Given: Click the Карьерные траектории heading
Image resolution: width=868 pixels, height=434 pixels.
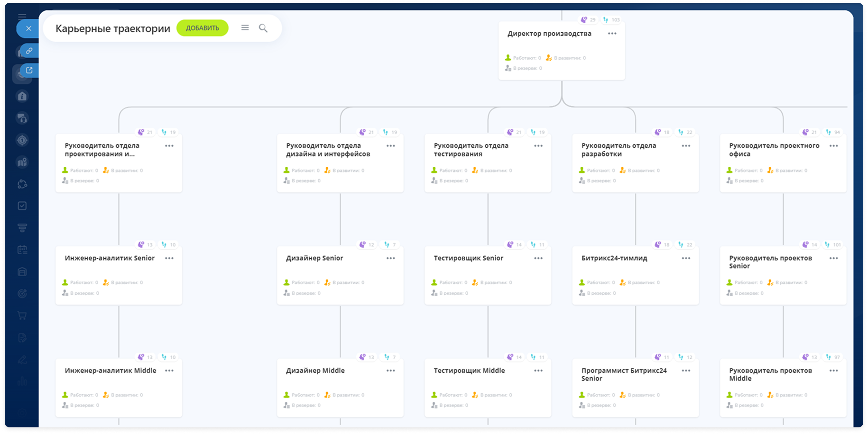Looking at the screenshot, I should pos(113,28).
